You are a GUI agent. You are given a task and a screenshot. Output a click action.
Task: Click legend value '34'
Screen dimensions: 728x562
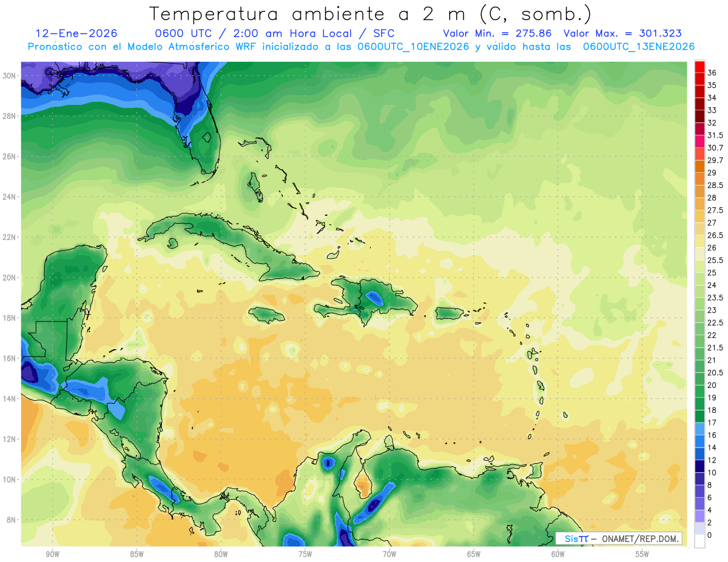tap(712, 98)
